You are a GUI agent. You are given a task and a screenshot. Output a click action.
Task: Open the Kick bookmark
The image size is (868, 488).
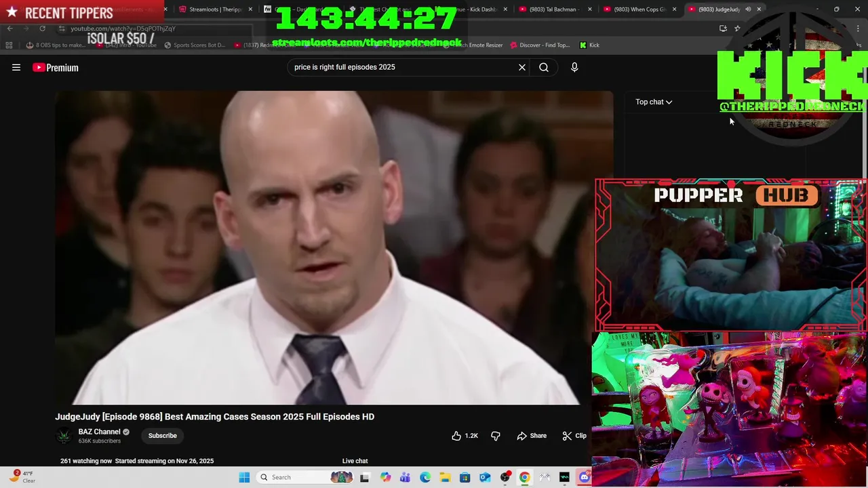[x=589, y=45]
